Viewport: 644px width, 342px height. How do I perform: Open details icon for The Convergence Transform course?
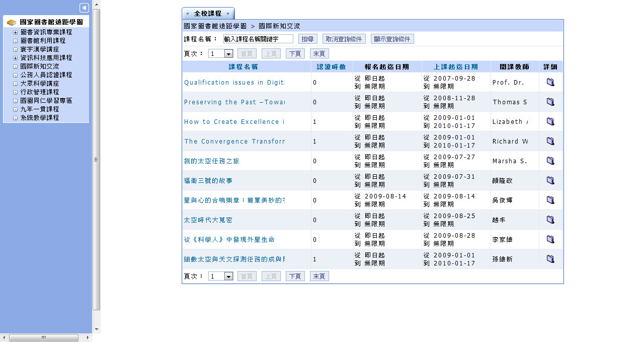pos(550,142)
